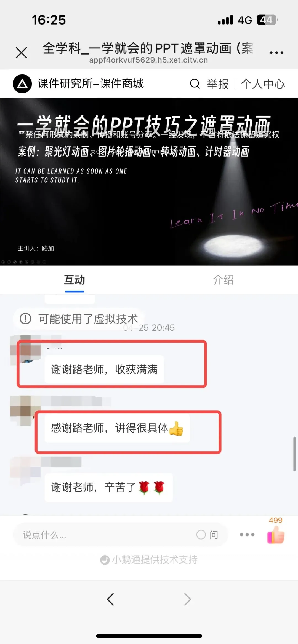The height and width of the screenshot is (644, 298).
Task: Tap the thumbs-up like icon showing 499
Action: [276, 534]
